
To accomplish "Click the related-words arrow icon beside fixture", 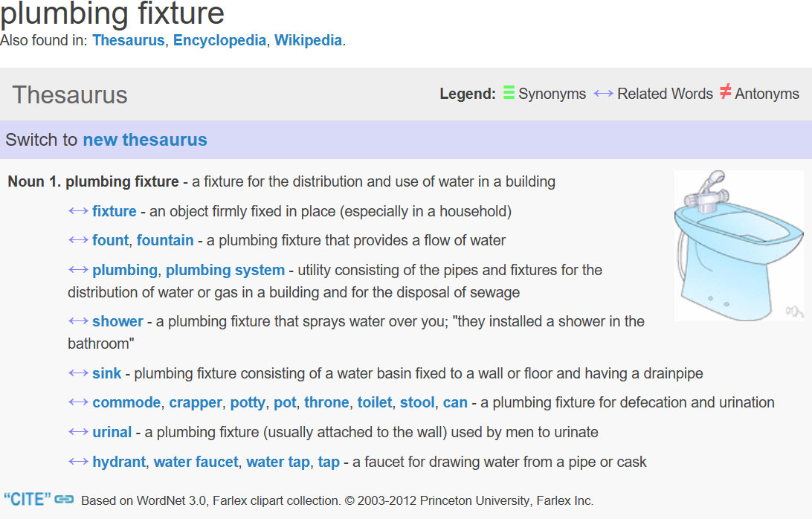I will 78,211.
